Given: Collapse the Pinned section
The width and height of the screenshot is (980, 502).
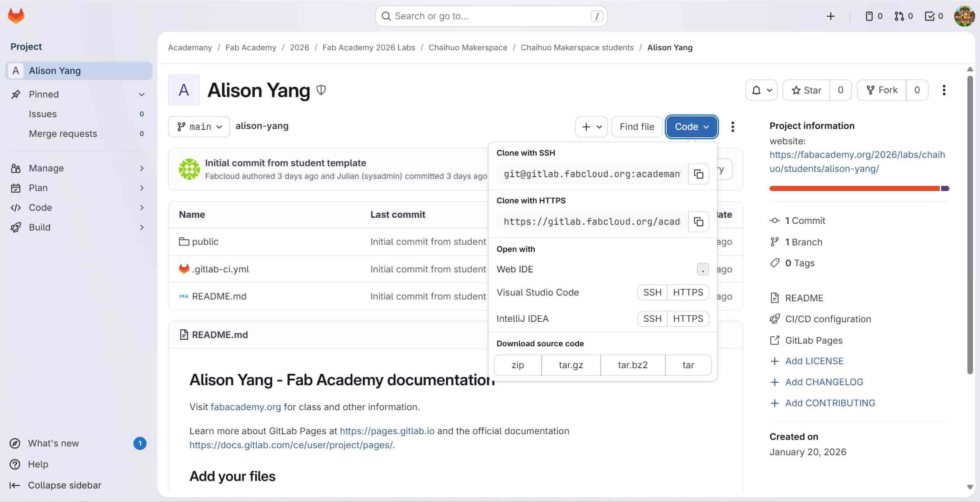Looking at the screenshot, I should click(141, 94).
